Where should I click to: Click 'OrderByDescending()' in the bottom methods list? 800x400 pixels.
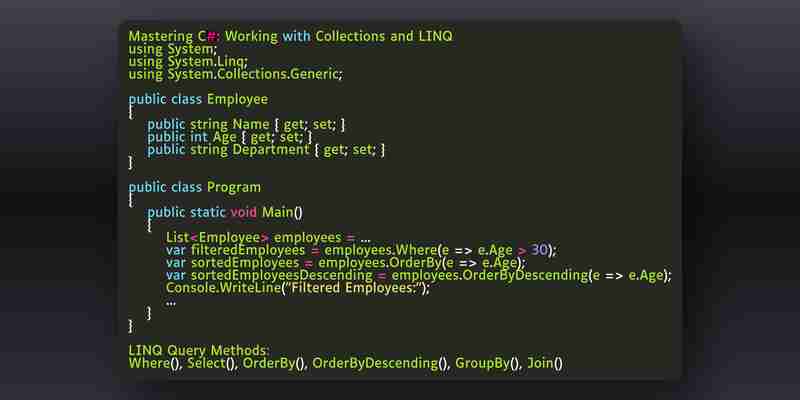pos(382,364)
